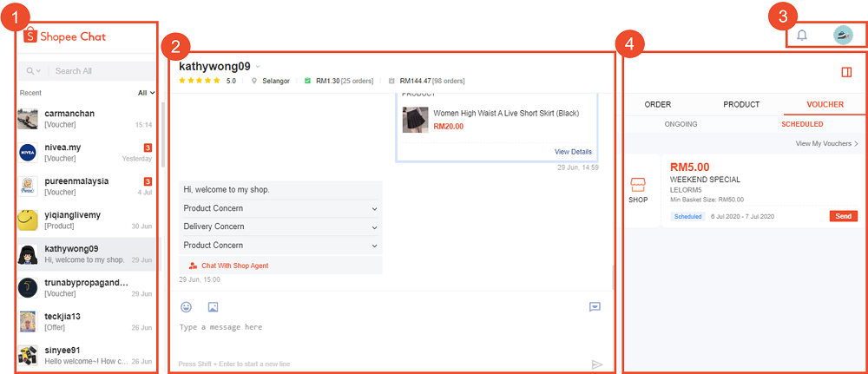The image size is (868, 374).
Task: Expand the kathywong09 name dropdown arrow
Action: pos(258,67)
